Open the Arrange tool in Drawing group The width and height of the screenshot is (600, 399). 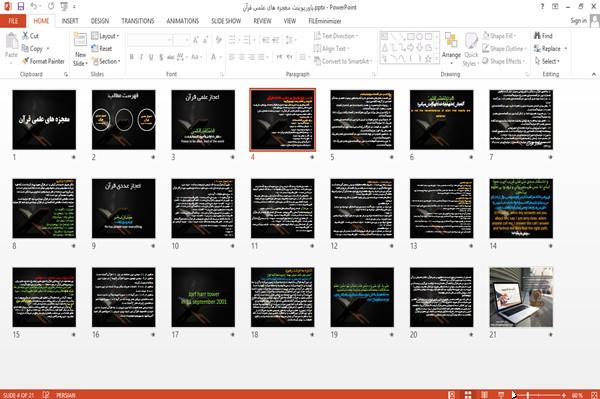(451, 47)
